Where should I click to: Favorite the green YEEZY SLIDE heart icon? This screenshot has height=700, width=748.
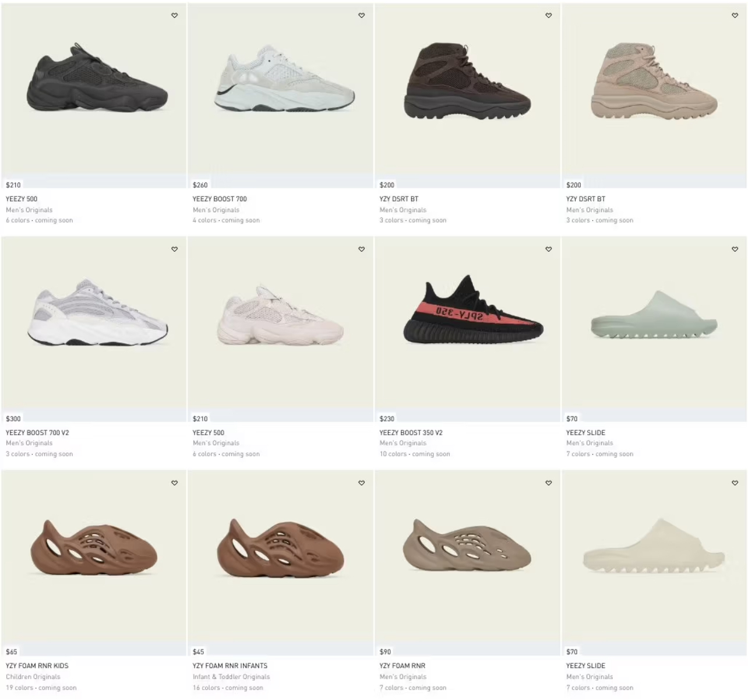(735, 249)
